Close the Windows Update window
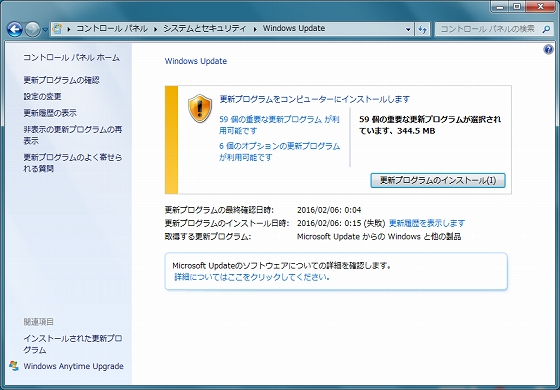The width and height of the screenshot is (560, 390). click(540, 6)
